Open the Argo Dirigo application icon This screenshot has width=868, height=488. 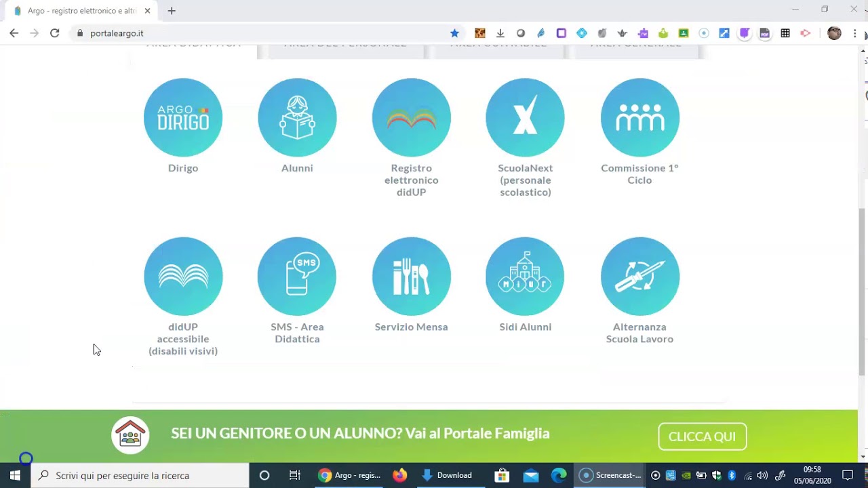[x=183, y=117]
